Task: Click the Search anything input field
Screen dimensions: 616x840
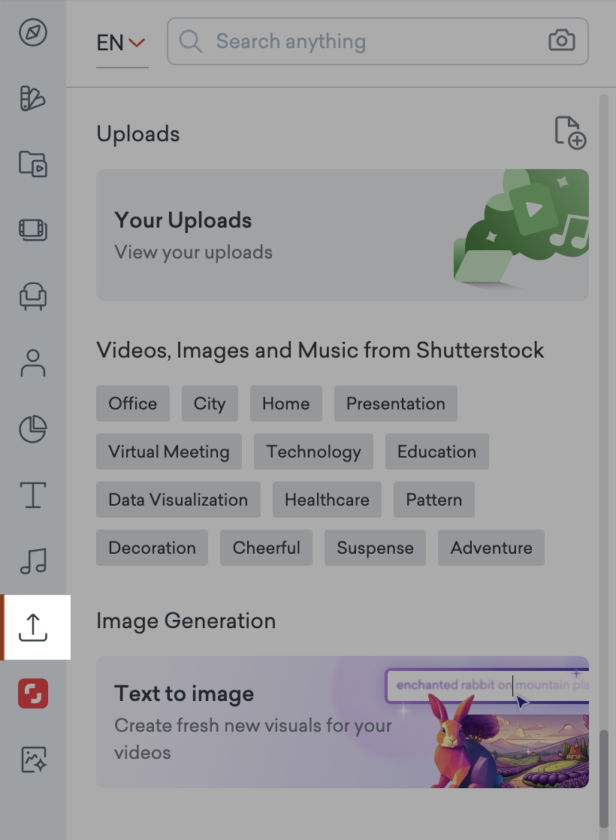Action: 338,41
